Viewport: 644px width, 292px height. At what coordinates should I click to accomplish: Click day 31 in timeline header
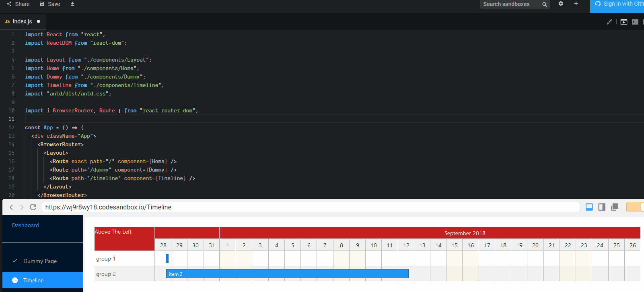[212, 245]
